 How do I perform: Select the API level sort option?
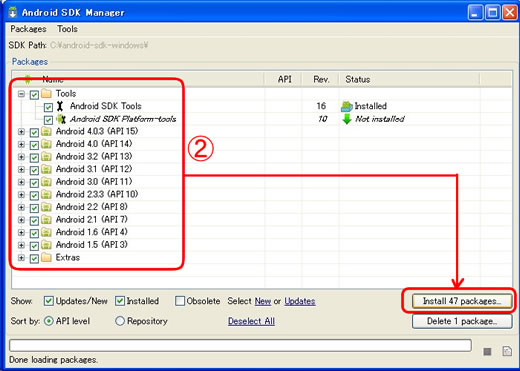click(49, 321)
